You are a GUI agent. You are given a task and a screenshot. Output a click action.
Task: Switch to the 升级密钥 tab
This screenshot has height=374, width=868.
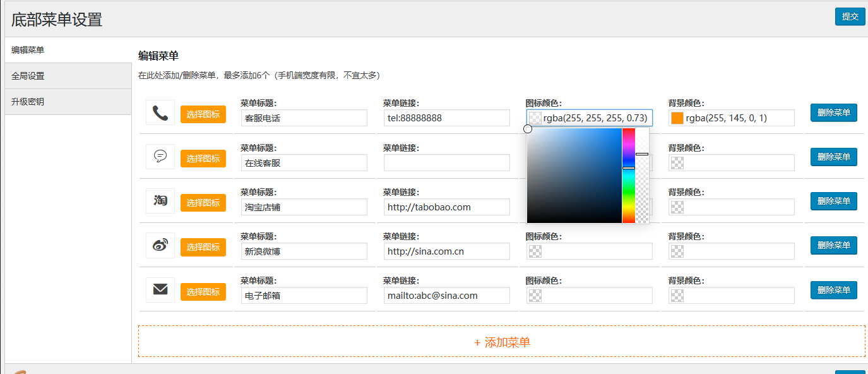68,102
